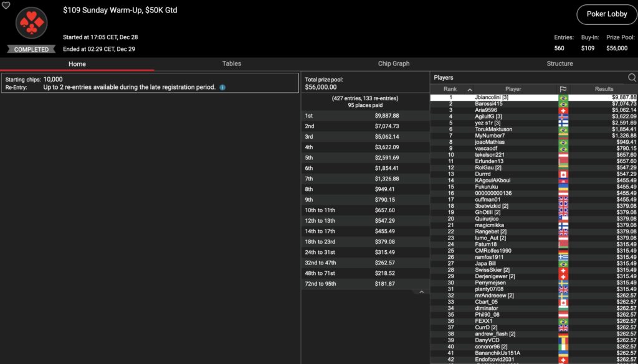The image size is (638, 364).
Task: Click the red card suits tournament logo
Action: pos(31,24)
